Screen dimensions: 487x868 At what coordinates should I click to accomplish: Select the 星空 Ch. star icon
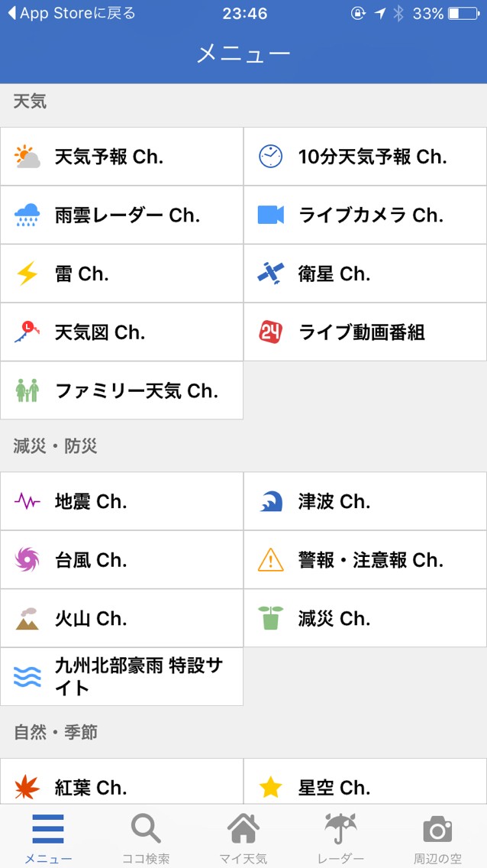coord(270,787)
